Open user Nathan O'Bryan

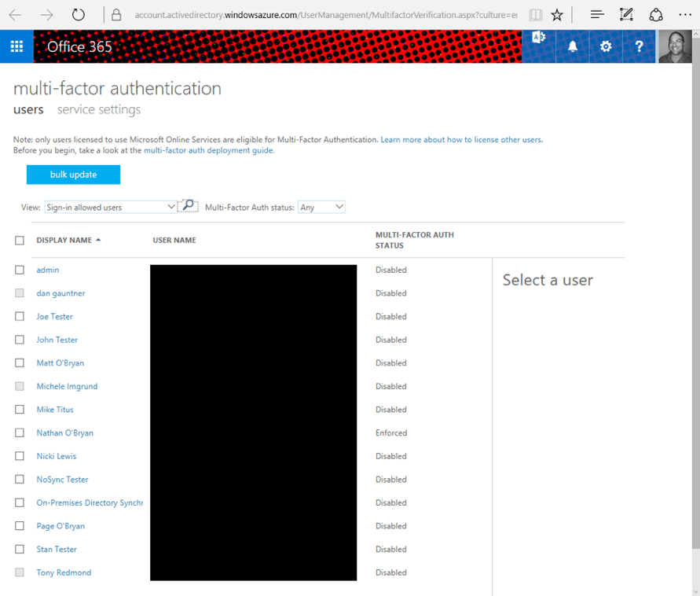tap(64, 433)
